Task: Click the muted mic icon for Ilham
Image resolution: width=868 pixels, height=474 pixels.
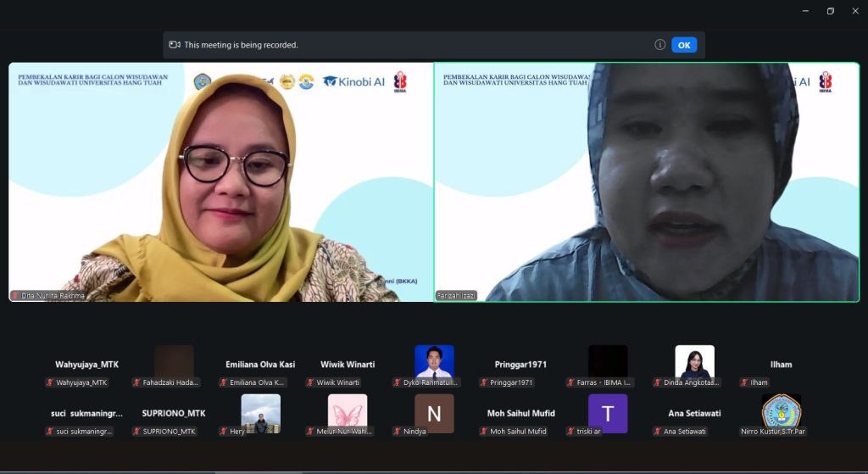Action: 744,382
